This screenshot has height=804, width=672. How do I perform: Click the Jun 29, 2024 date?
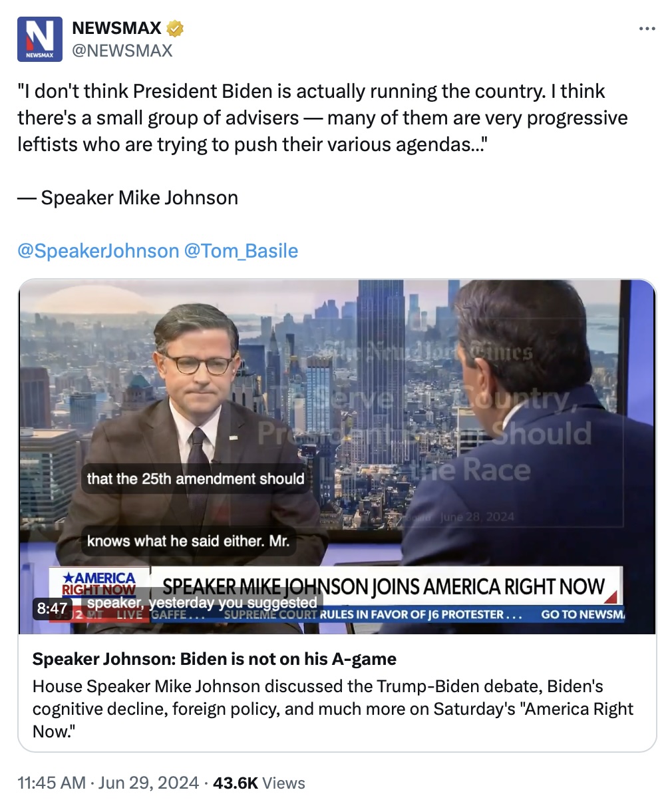coord(148,783)
